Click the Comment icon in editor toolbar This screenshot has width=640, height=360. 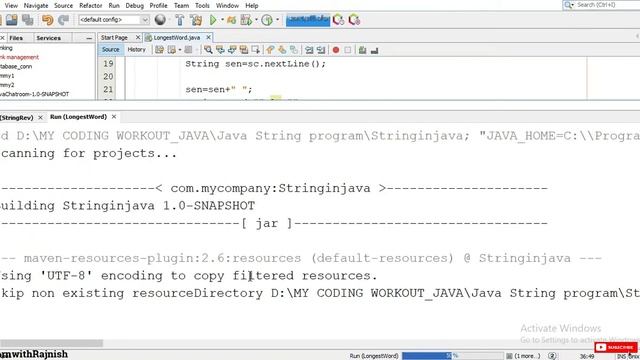tap(362, 50)
